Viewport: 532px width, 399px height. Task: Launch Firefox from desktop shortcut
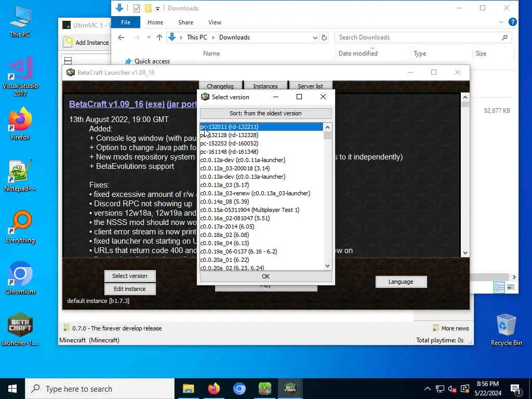point(20,124)
